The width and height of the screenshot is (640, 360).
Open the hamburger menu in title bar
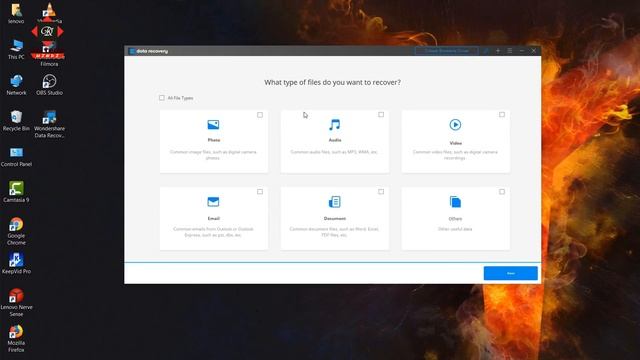tap(510, 51)
